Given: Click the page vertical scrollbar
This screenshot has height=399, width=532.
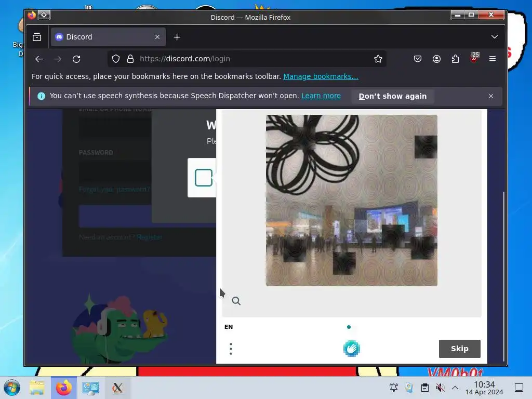Looking at the screenshot, I should tap(503, 277).
